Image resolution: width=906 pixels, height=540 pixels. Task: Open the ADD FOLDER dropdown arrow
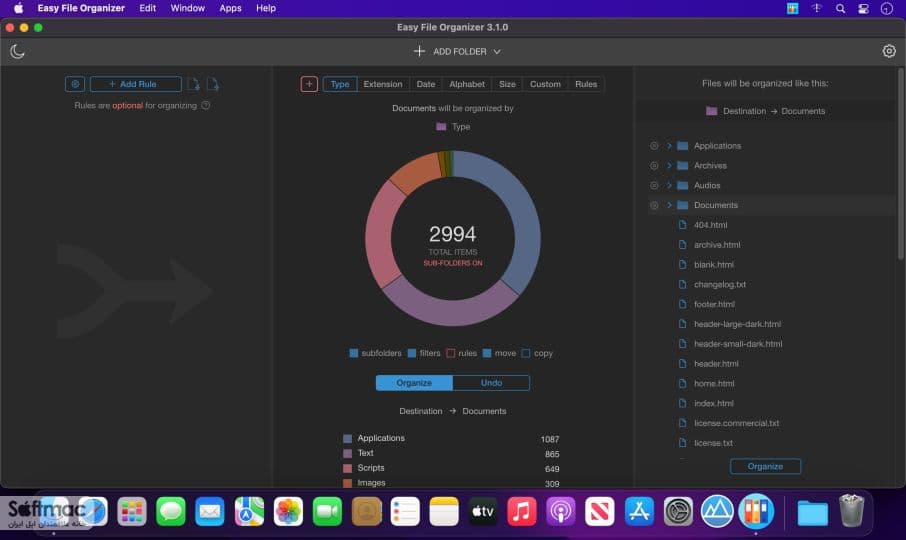(497, 51)
